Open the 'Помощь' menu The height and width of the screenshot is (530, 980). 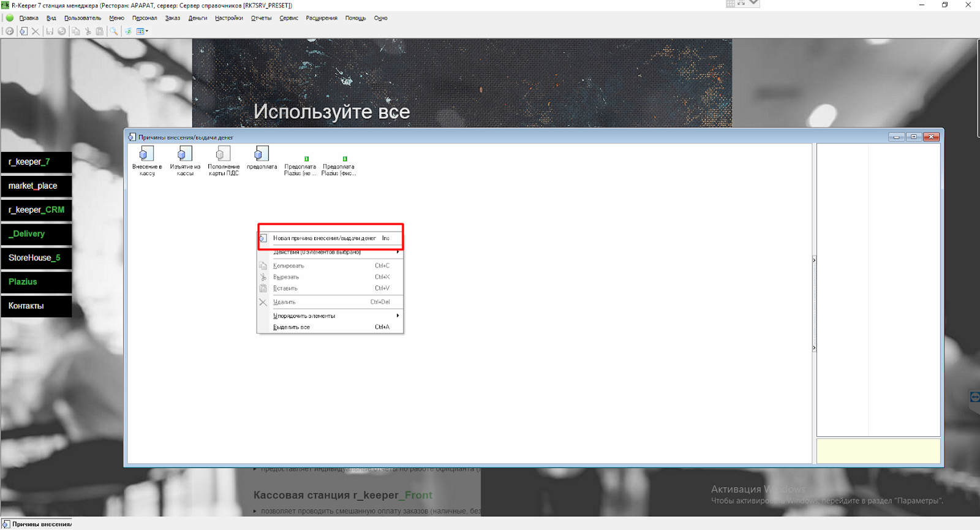(355, 18)
